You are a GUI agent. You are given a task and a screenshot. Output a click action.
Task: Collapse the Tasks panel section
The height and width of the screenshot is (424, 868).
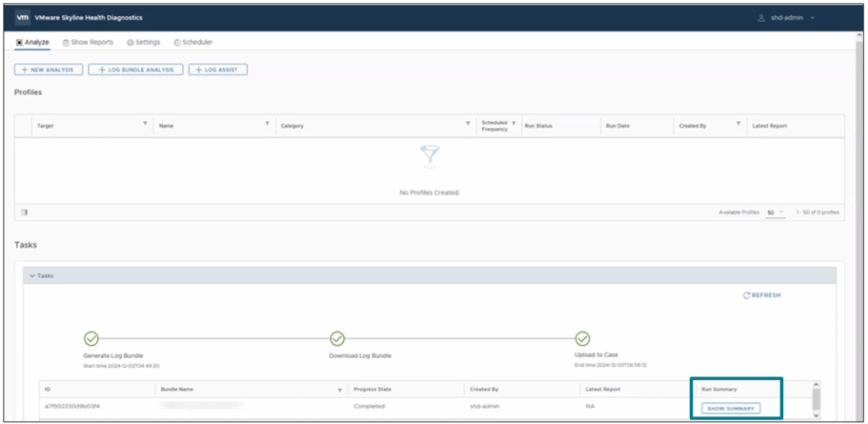(x=32, y=276)
